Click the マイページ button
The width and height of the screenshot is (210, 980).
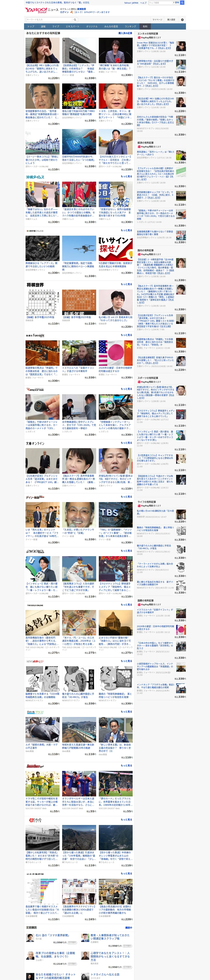[x=157, y=19]
